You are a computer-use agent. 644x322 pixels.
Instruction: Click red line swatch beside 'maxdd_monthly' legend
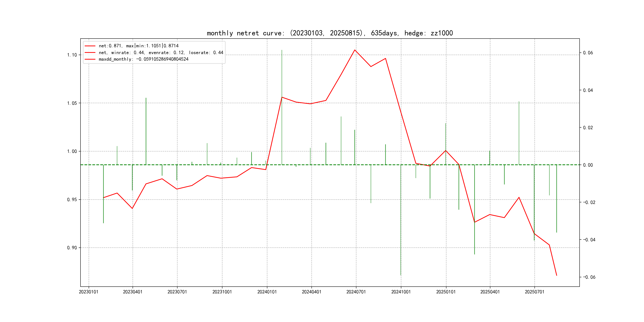point(90,59)
